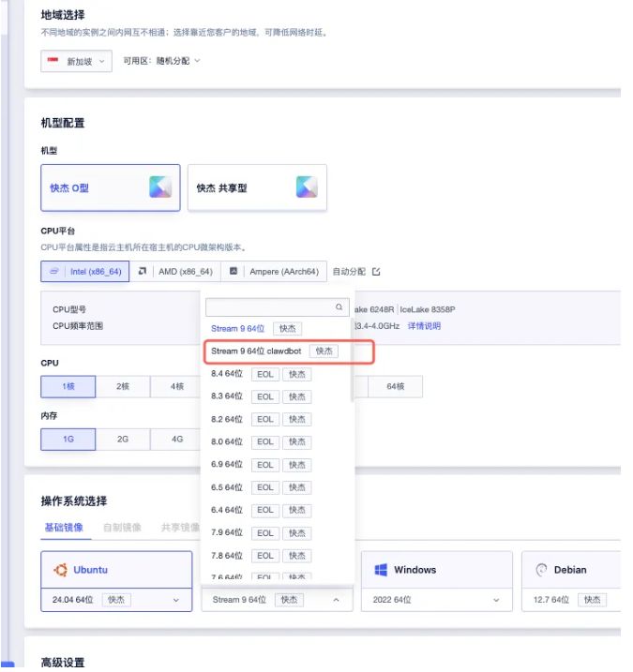Open the 新加坡 region dropdown
This screenshot has height=672, width=633.
[76, 61]
